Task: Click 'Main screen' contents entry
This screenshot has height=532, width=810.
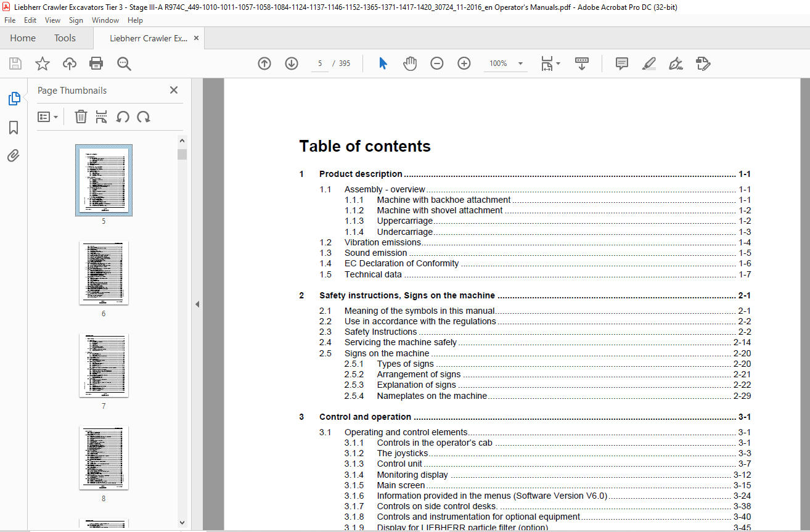Action: pos(401,485)
